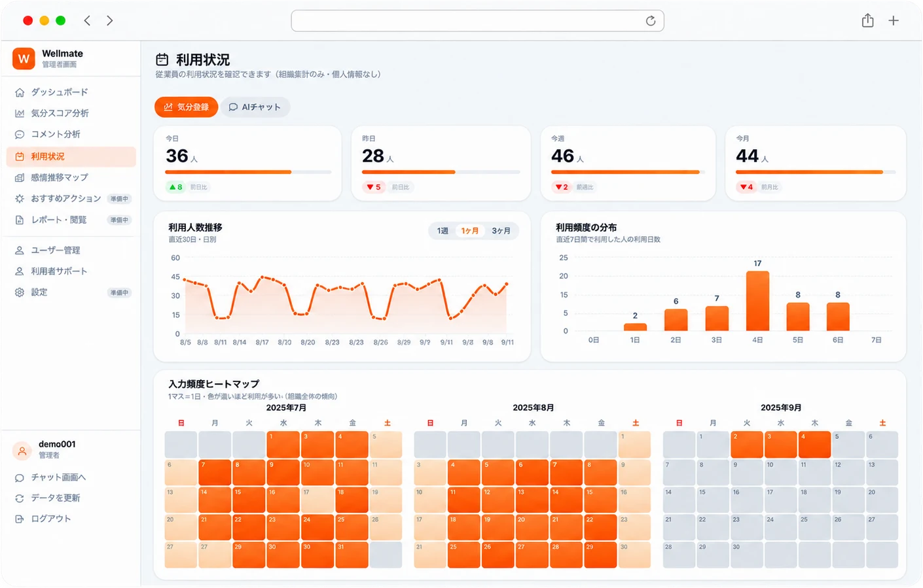This screenshot has height=588, width=923.
Task: Open a new tab with the plus icon
Action: tap(894, 21)
